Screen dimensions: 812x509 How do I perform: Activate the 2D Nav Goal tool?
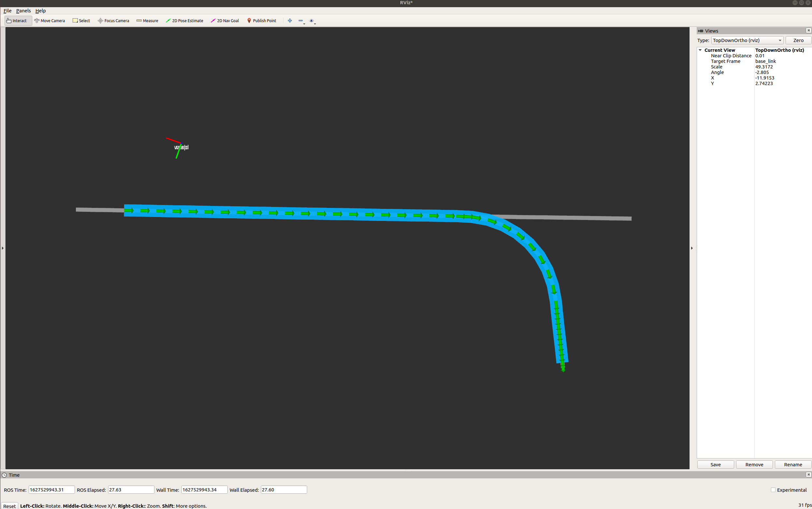click(x=225, y=21)
